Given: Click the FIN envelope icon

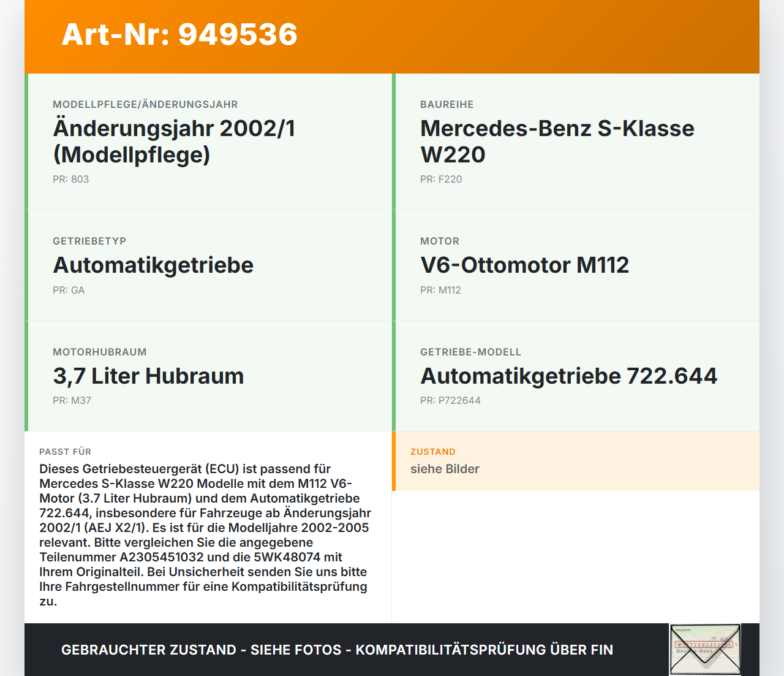Looking at the screenshot, I should [x=705, y=648].
